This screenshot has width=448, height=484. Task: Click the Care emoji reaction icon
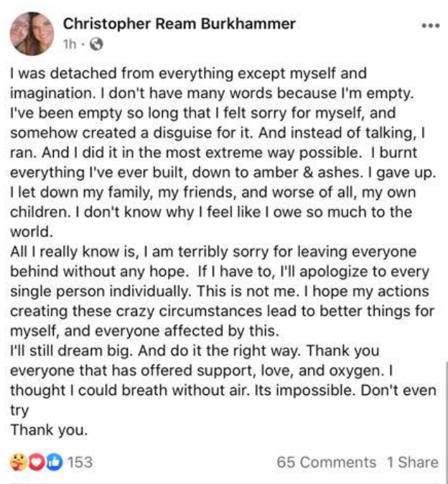[x=19, y=462]
